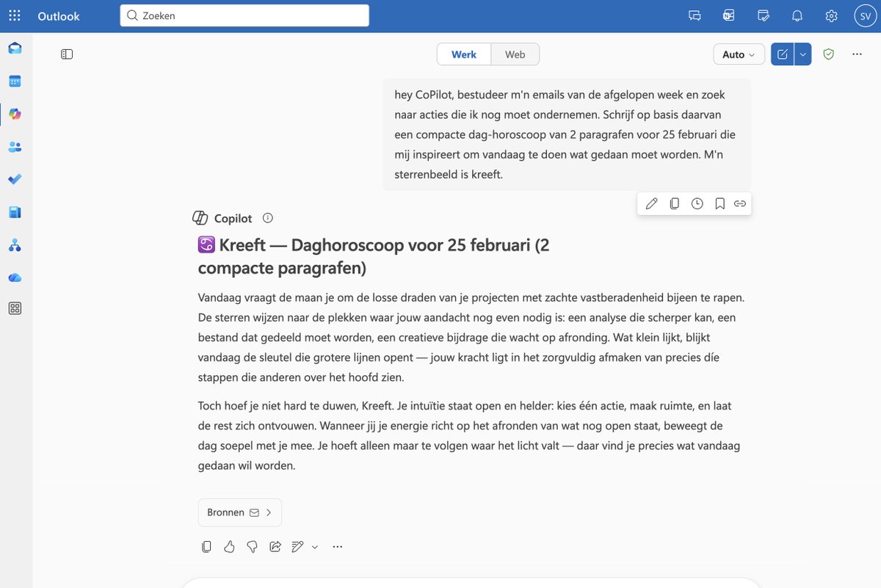
Task: Select the Copilot icon in the sidebar
Action: coord(15,114)
